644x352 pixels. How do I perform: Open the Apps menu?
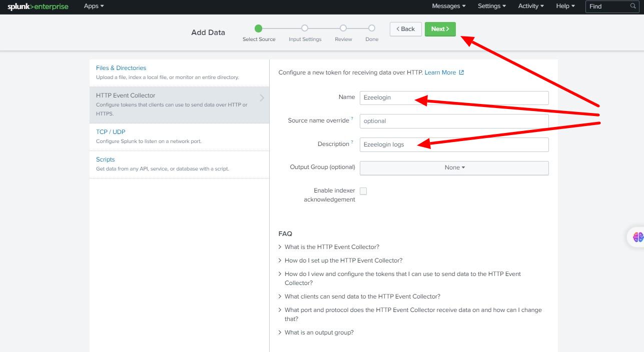94,6
